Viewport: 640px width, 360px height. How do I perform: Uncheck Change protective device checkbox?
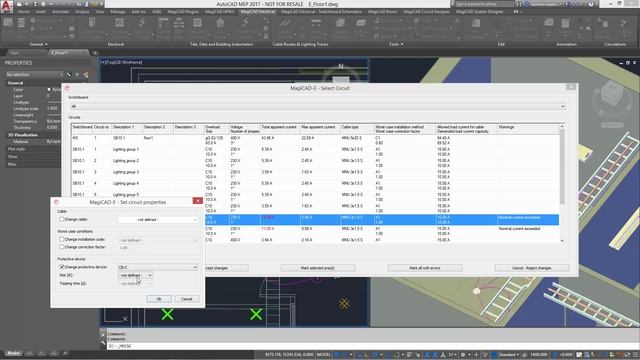[x=62, y=267]
